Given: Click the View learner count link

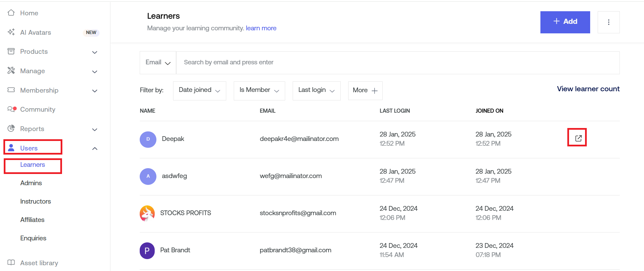Looking at the screenshot, I should (588, 89).
